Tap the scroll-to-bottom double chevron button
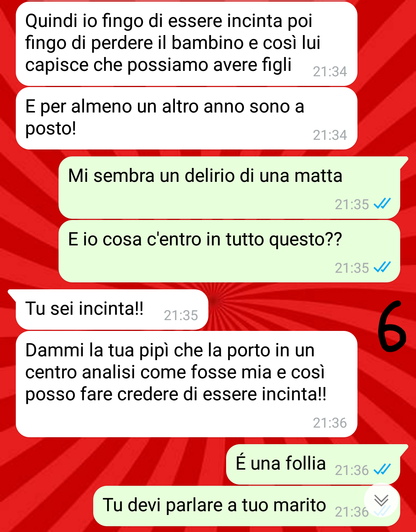Image resolution: width=416 pixels, height=532 pixels. pyautogui.click(x=381, y=500)
